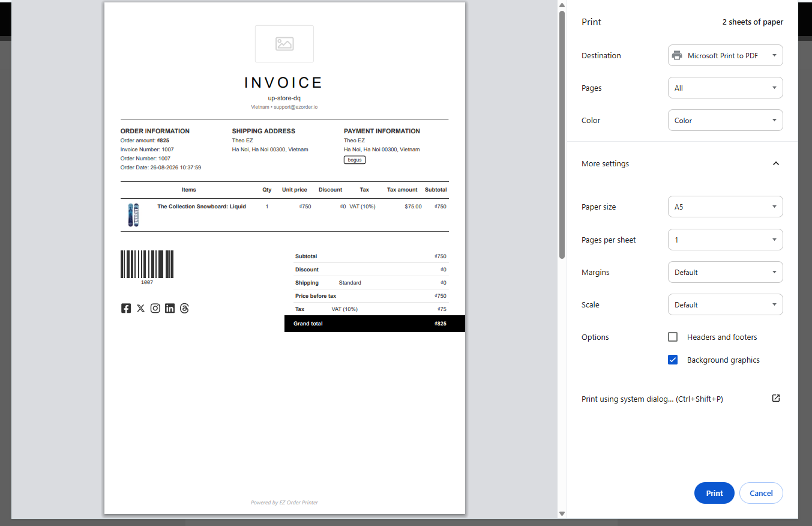Click the preview scrollbar up arrow
The width and height of the screenshot is (812, 526).
(562, 5)
